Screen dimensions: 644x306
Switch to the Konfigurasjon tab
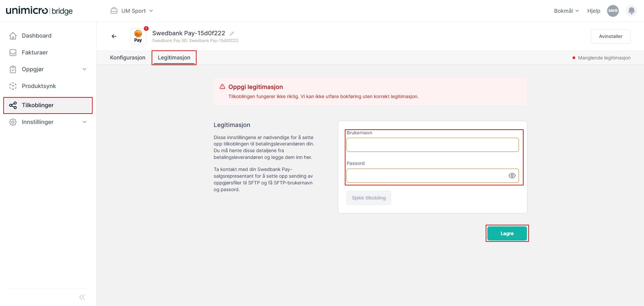coord(127,57)
